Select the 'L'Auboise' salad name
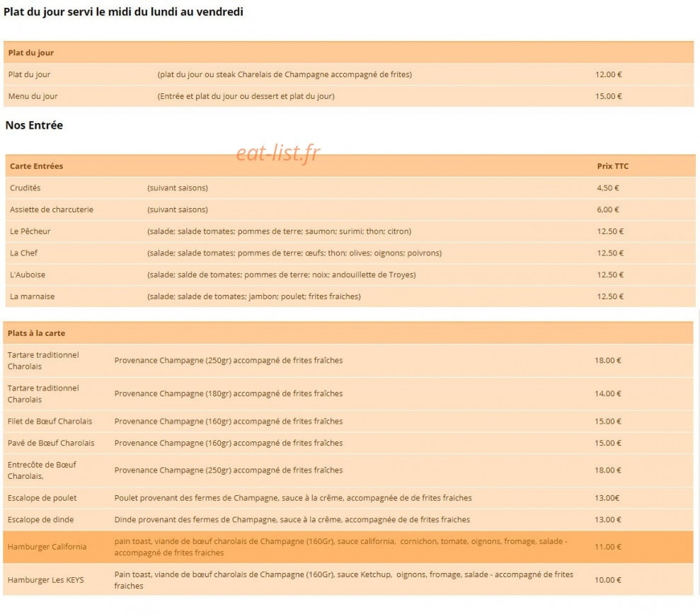Image resolution: width=700 pixels, height=614 pixels. point(27,275)
